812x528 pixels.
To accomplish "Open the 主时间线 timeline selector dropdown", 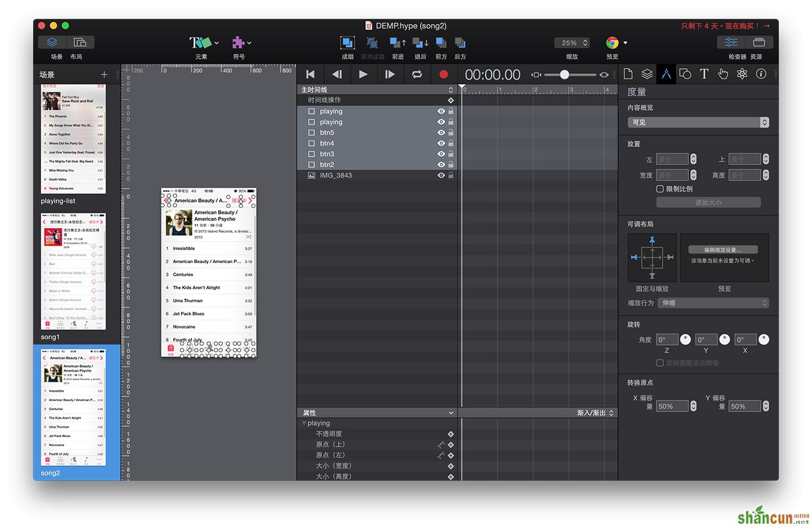I will click(377, 90).
